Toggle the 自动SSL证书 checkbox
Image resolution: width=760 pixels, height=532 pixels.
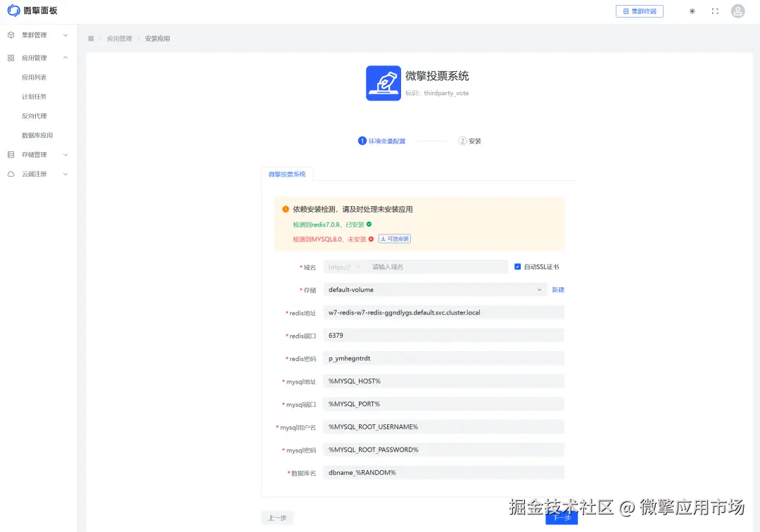518,267
